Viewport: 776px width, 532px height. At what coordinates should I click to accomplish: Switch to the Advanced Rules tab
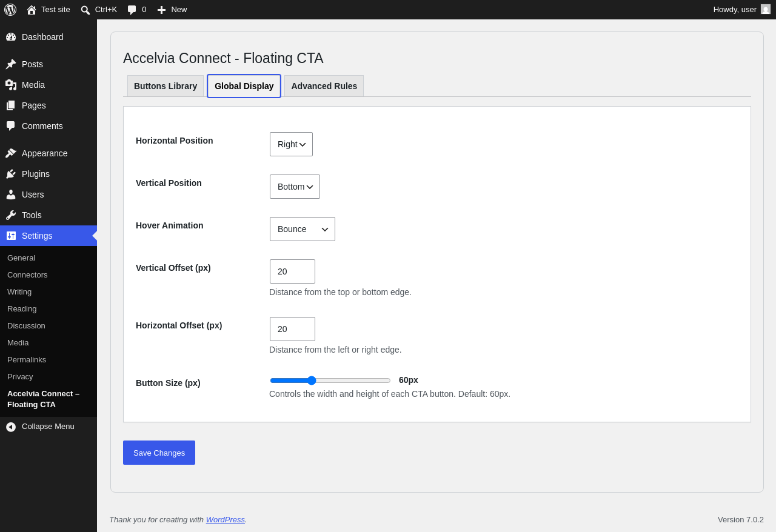coord(324,86)
